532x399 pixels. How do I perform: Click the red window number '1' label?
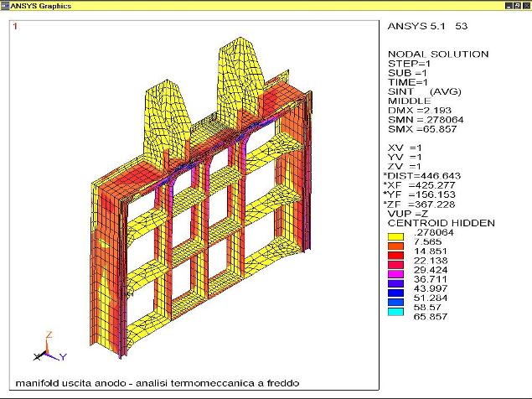pos(15,26)
